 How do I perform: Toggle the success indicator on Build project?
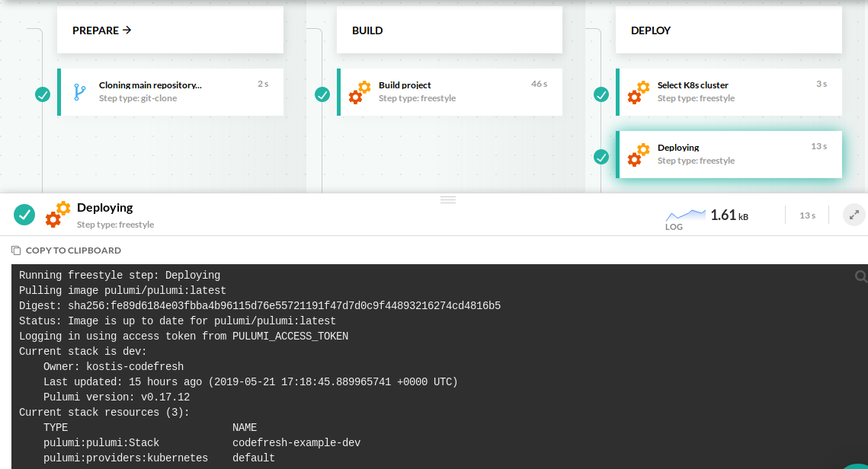tap(322, 94)
